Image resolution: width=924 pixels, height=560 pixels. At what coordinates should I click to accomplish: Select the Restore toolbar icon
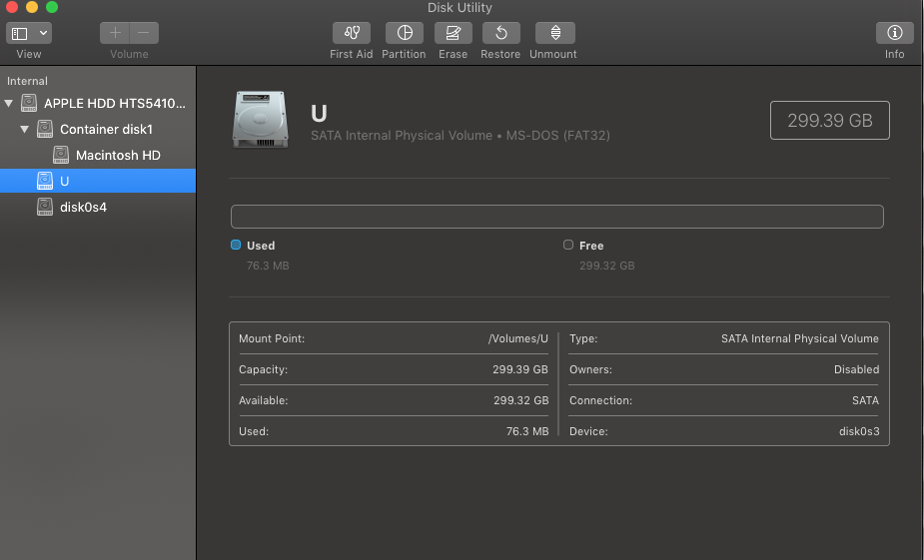(500, 33)
